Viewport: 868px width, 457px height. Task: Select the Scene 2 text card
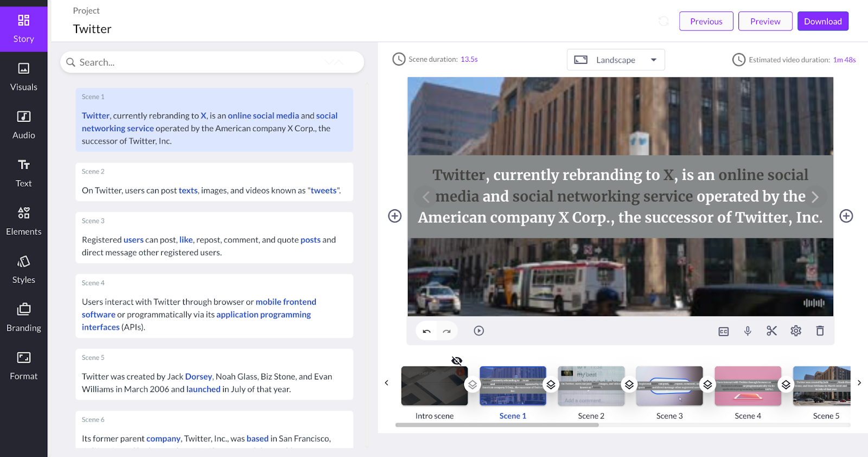(214, 182)
